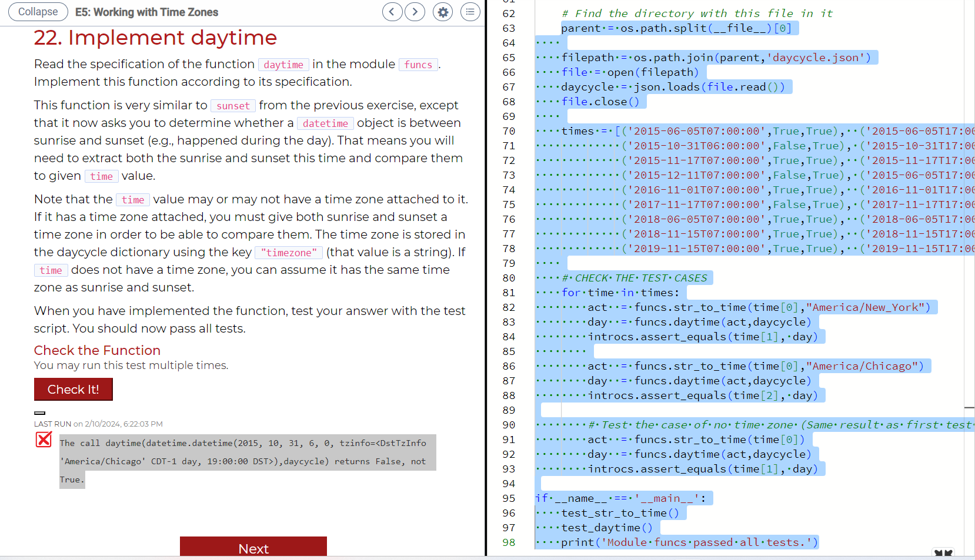Advance with the Next button
The image size is (975, 560).
pos(253,548)
